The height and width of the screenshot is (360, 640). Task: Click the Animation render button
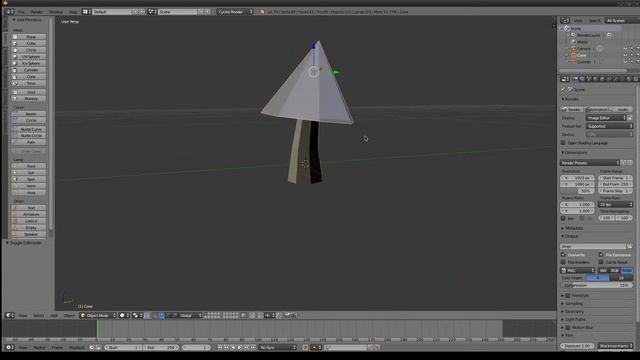[597, 109]
